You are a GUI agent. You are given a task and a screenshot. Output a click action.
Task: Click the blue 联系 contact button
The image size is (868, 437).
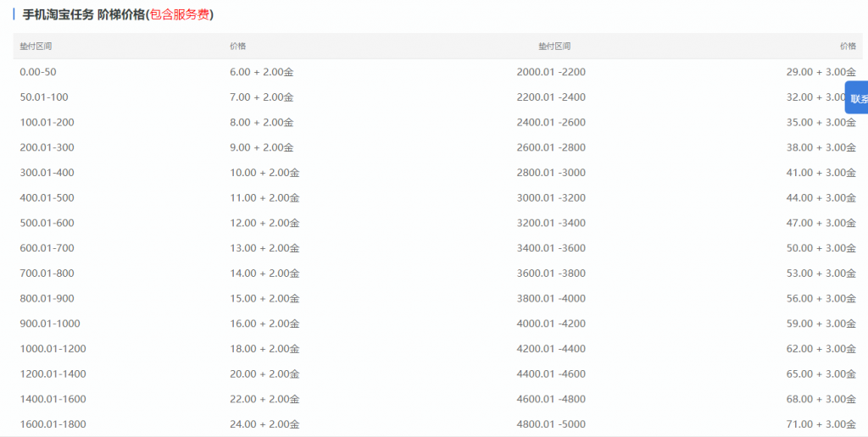(857, 98)
